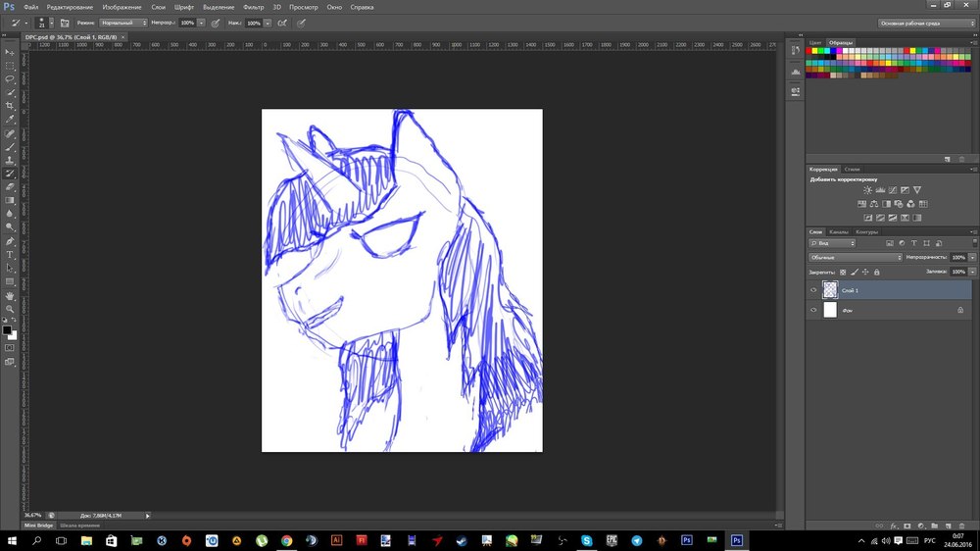Toggle lock transparent pixels

coord(843,272)
